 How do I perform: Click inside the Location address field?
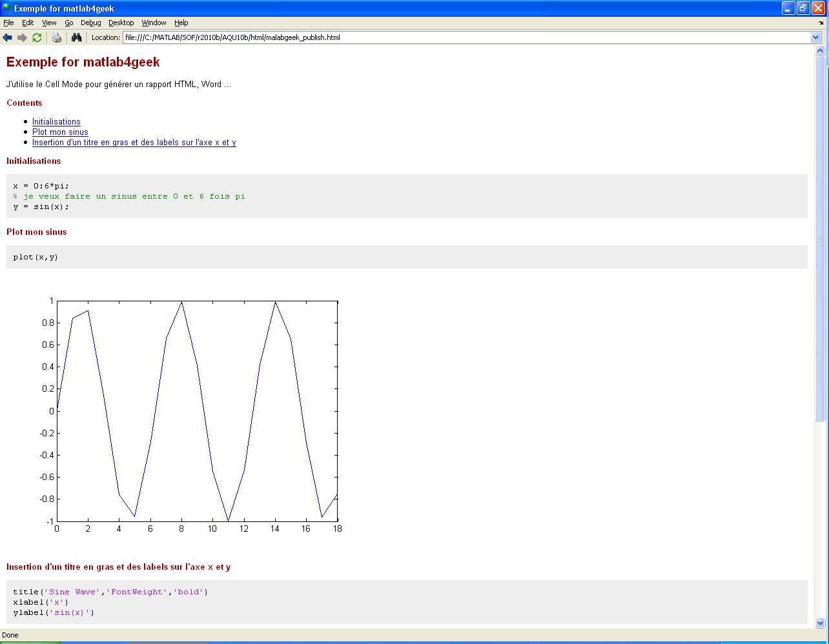pos(452,37)
